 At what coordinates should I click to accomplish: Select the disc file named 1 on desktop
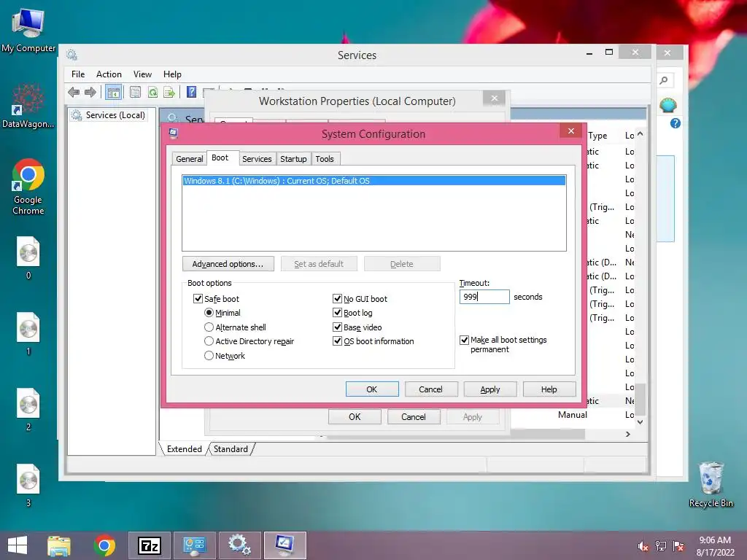28,333
